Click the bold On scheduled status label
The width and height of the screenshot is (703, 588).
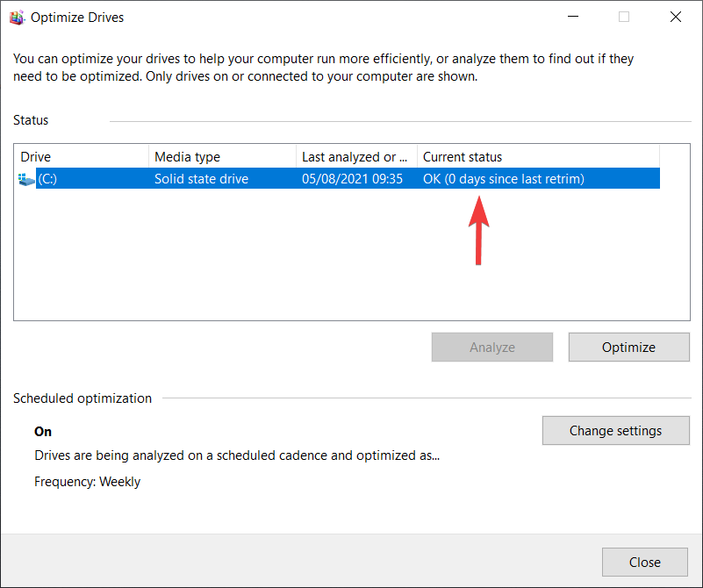click(x=43, y=432)
